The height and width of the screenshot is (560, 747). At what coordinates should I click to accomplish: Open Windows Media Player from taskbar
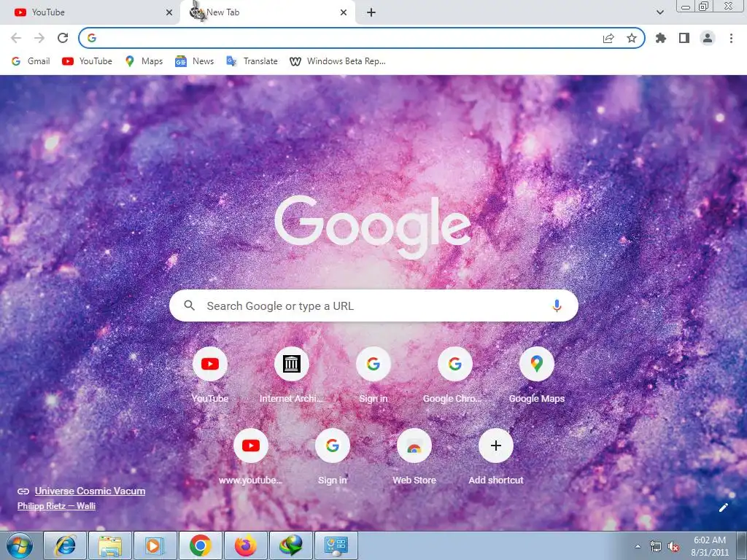(155, 545)
